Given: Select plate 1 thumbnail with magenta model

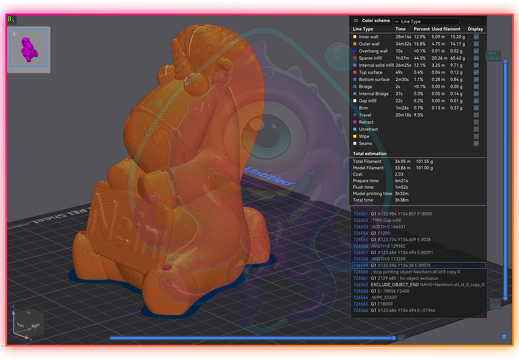Looking at the screenshot, I should coord(29,49).
